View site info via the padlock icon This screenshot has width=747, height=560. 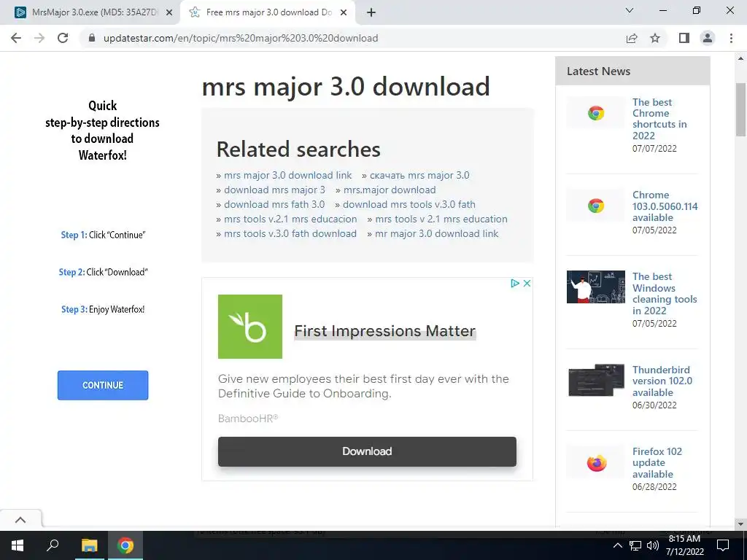click(x=92, y=38)
